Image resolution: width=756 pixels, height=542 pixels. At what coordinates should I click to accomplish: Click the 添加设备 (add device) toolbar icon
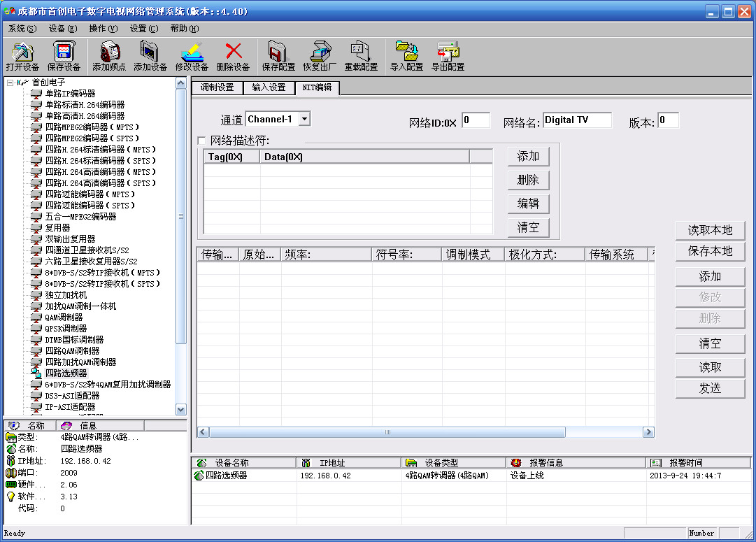click(150, 52)
